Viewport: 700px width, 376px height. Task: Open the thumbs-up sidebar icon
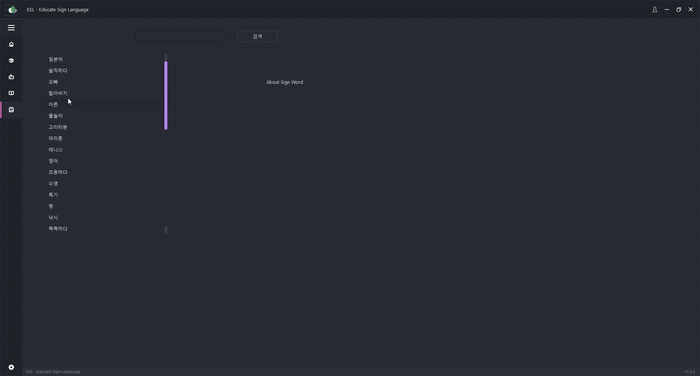(11, 77)
